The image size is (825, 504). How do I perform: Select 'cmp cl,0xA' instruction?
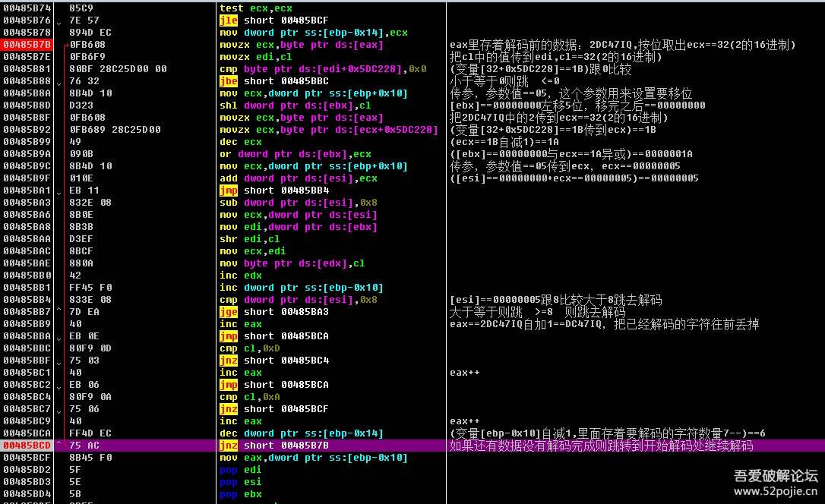(249, 397)
